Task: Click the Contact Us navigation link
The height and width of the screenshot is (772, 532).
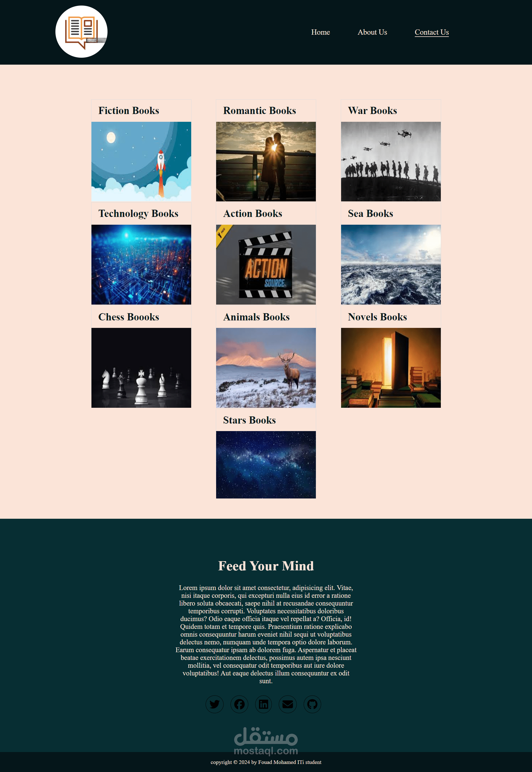Action: pos(432,32)
